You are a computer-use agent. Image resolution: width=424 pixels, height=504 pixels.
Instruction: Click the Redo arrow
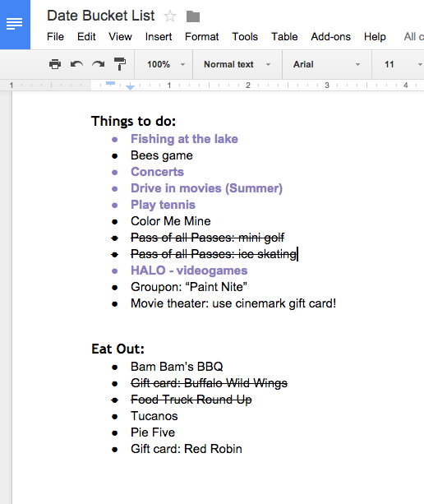point(99,64)
